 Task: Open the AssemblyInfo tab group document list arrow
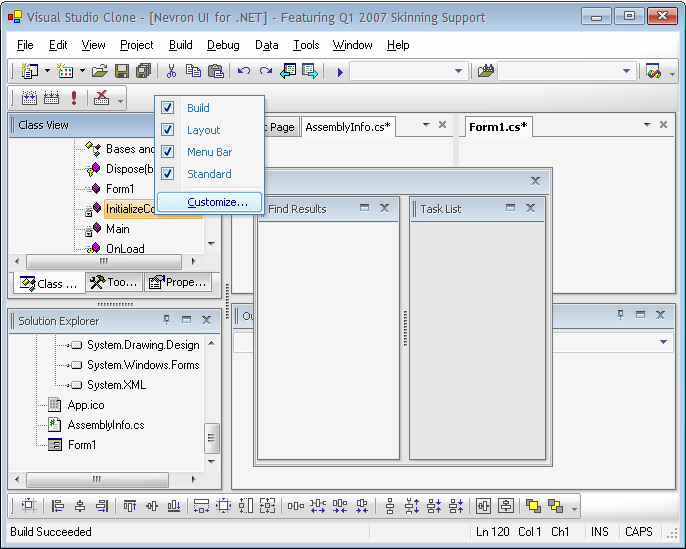[x=426, y=125]
